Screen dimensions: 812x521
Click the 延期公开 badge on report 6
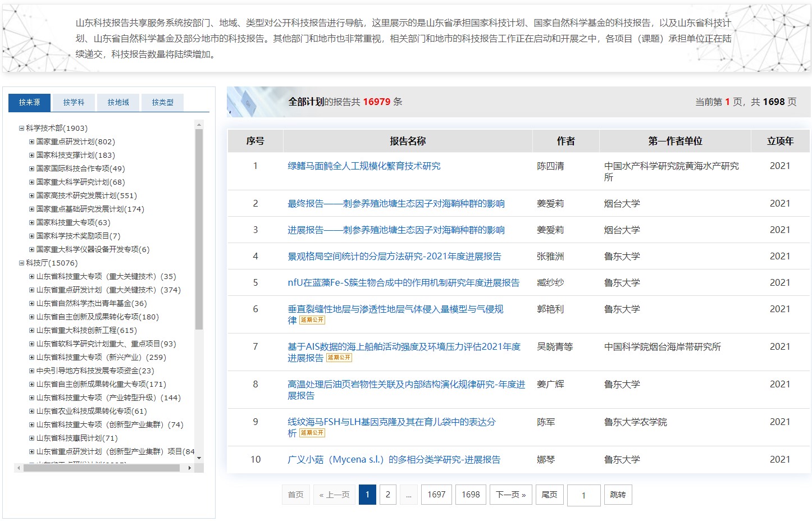(312, 320)
